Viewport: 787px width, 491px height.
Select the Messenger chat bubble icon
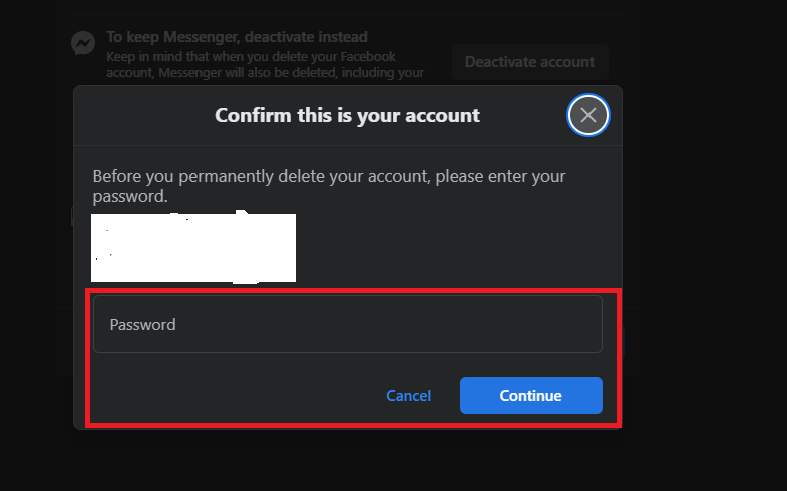coord(83,43)
